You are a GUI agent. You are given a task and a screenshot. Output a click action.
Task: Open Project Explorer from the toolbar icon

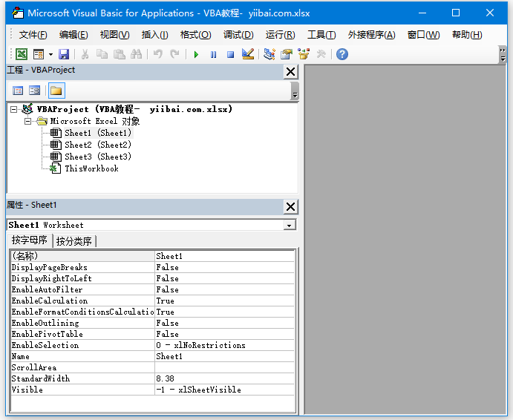[269, 54]
